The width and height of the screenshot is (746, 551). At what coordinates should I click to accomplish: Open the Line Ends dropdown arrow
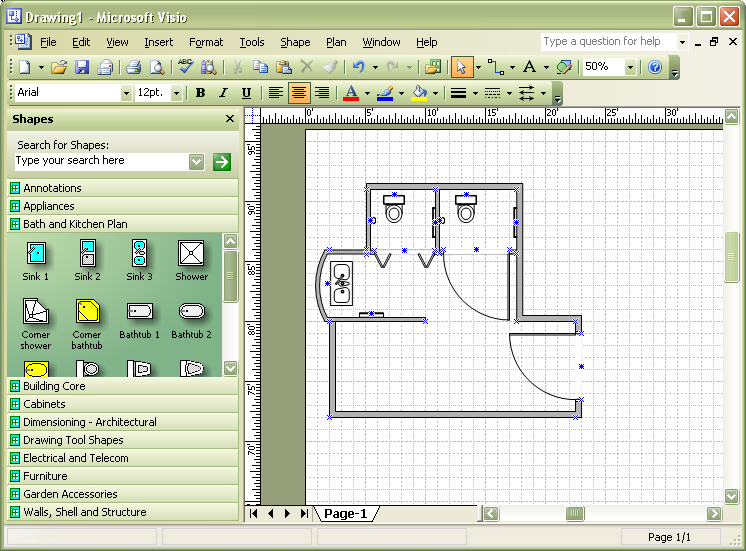pyautogui.click(x=543, y=93)
